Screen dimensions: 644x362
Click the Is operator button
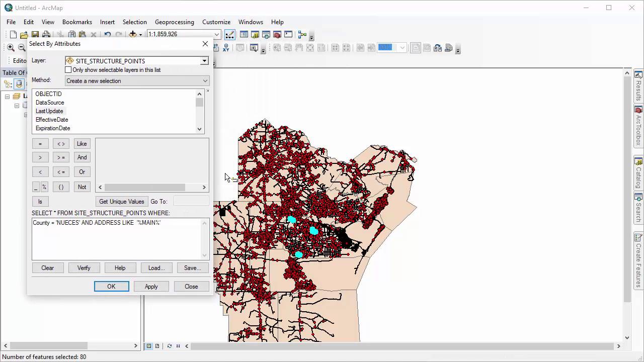[x=40, y=202]
